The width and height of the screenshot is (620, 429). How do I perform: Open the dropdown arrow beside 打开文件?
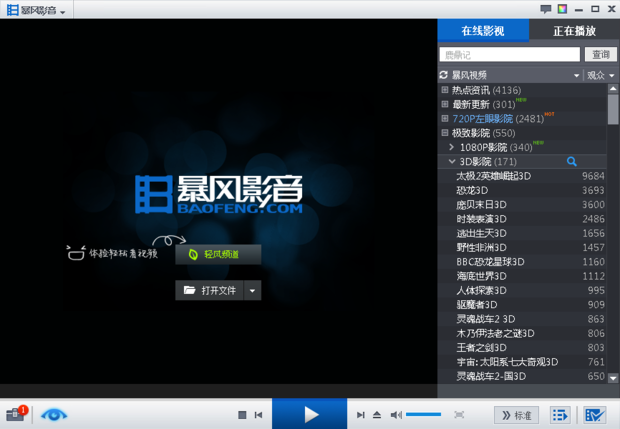[x=252, y=291]
